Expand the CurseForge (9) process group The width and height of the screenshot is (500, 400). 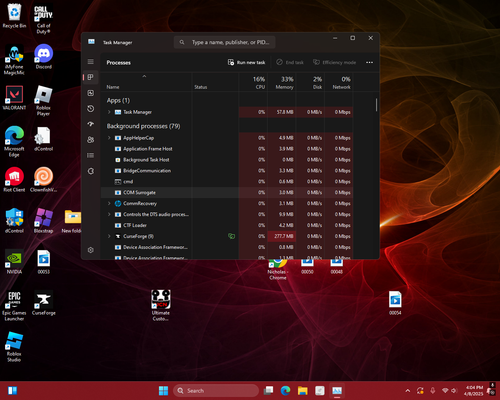pos(109,236)
